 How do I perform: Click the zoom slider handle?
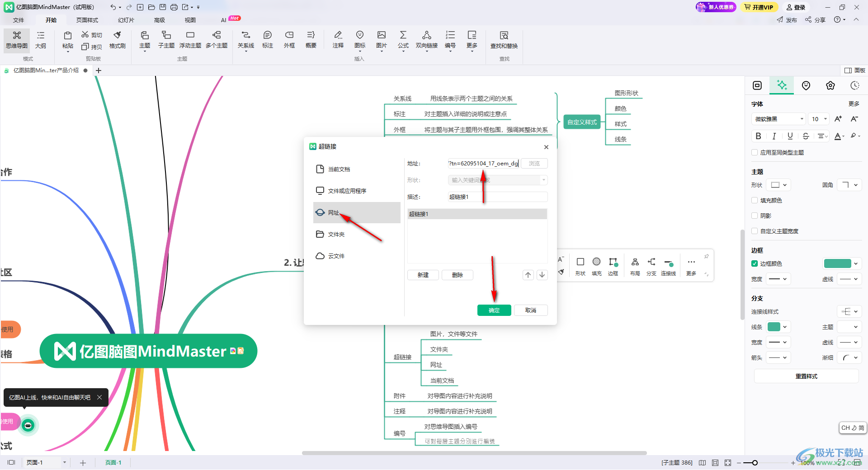coord(755,463)
